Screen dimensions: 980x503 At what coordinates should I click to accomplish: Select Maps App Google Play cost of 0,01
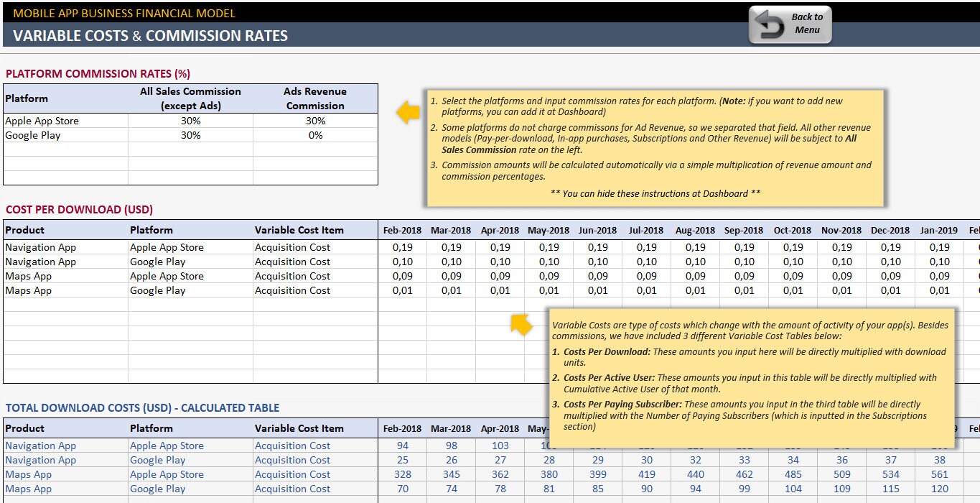[402, 290]
